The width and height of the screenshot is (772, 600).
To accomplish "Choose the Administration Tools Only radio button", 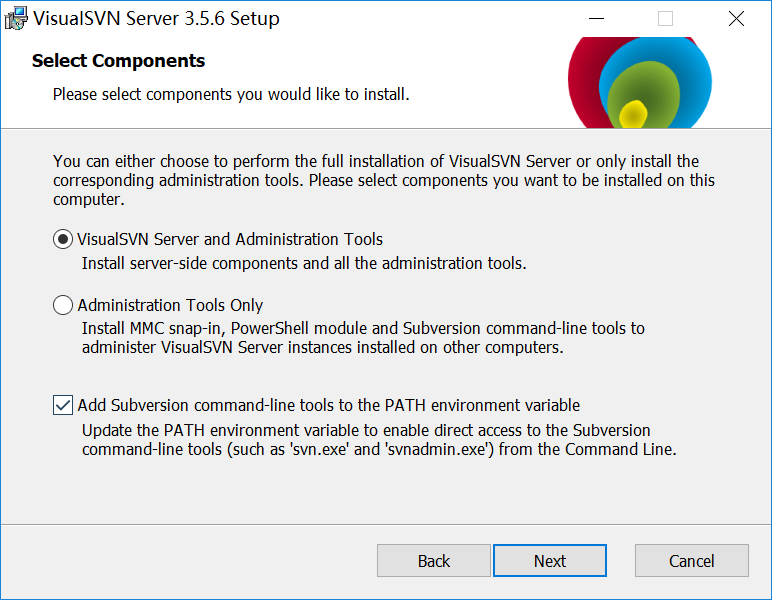I will click(63, 305).
